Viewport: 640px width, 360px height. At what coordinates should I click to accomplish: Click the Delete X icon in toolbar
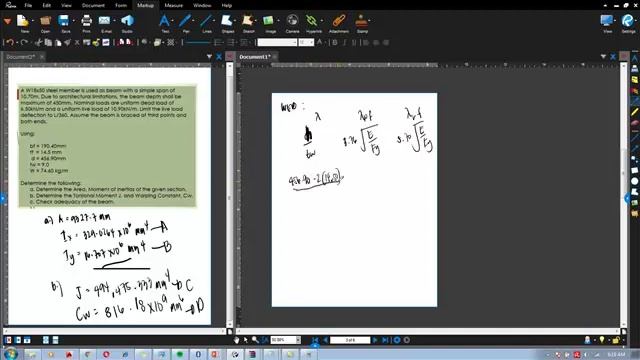(77, 42)
